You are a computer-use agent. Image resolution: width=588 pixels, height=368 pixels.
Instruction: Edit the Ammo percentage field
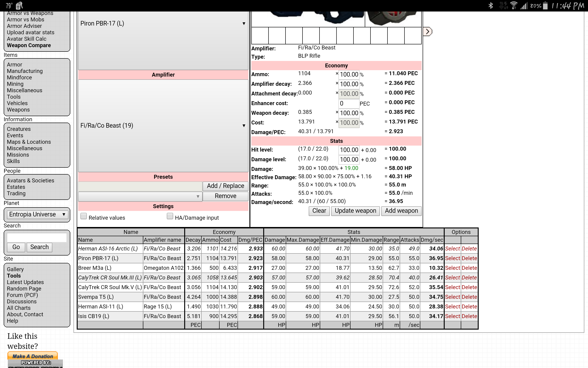tap(349, 75)
